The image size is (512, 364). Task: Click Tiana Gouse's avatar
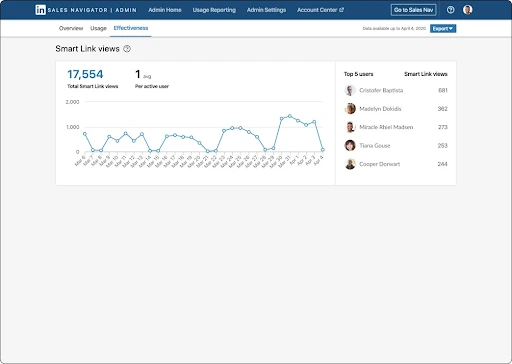click(350, 145)
